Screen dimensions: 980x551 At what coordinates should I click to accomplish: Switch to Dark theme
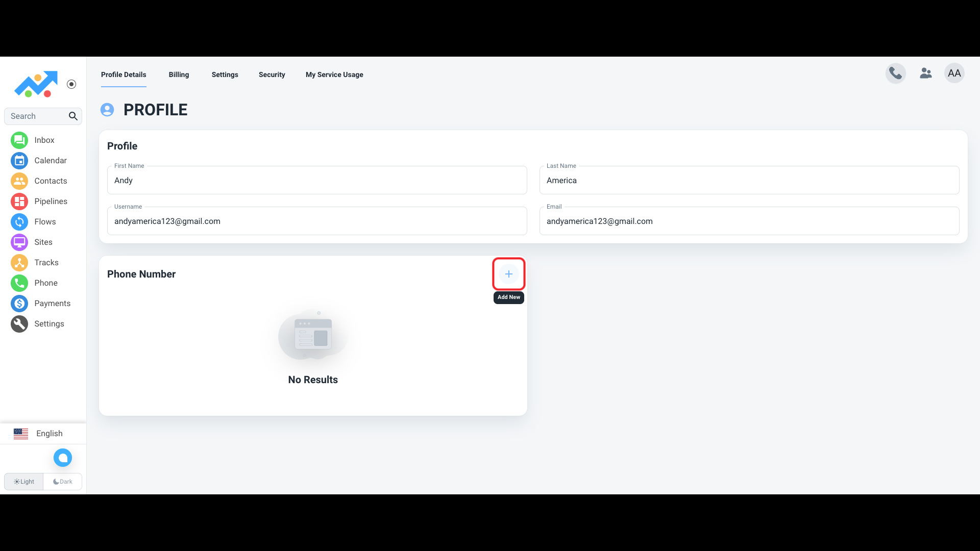(x=63, y=482)
